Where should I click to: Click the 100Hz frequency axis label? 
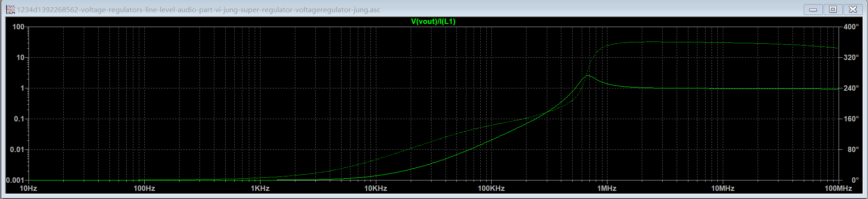click(x=144, y=188)
